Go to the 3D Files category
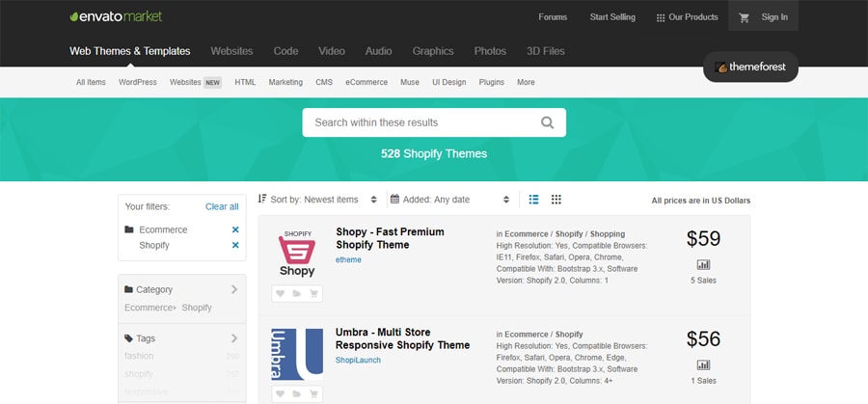 546,51
